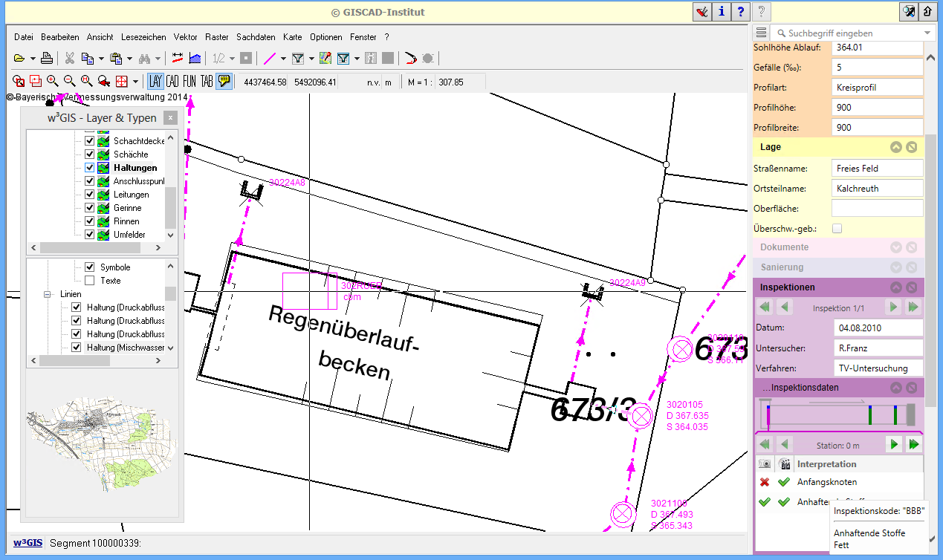Screen dimensions: 943x560
Task: Collapse the Lage section
Action: click(x=896, y=148)
